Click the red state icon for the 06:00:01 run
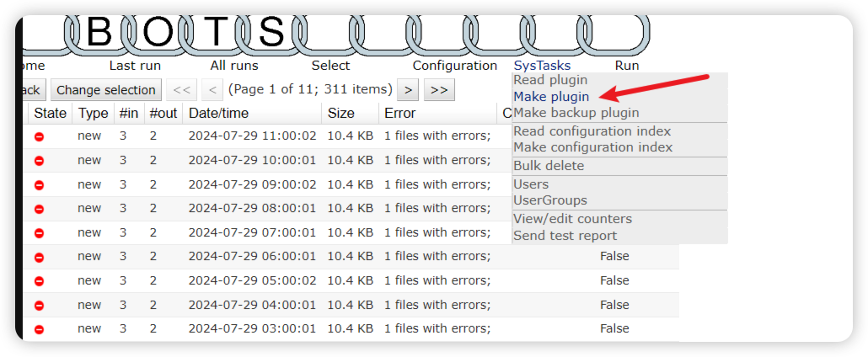Screen dimensions: 868x357 [x=39, y=258]
